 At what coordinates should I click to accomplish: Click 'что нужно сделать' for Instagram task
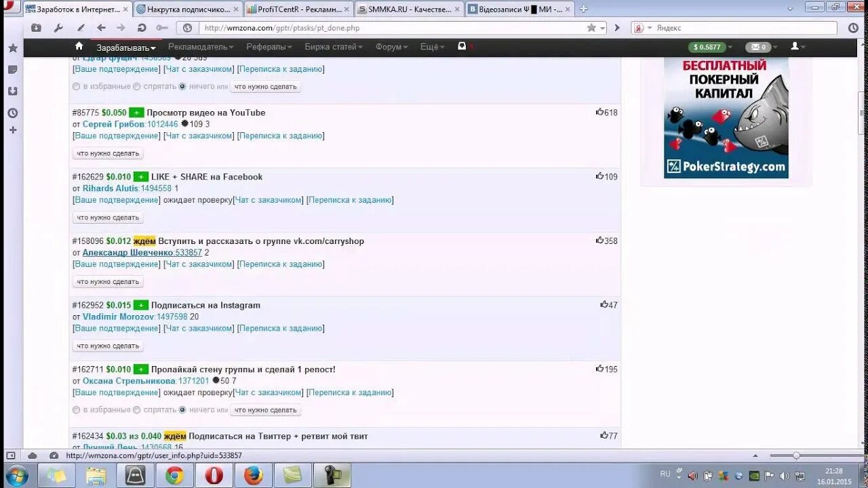[108, 346]
